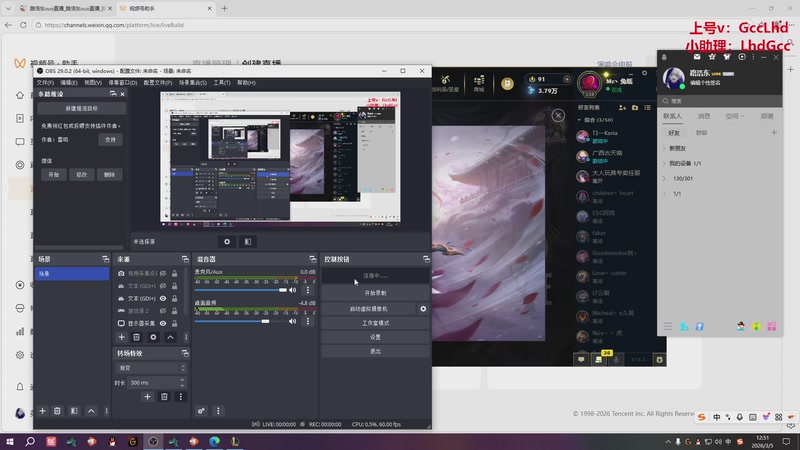
Task: Adjust the 麦克风/Aux volume slider
Action: coord(240,290)
